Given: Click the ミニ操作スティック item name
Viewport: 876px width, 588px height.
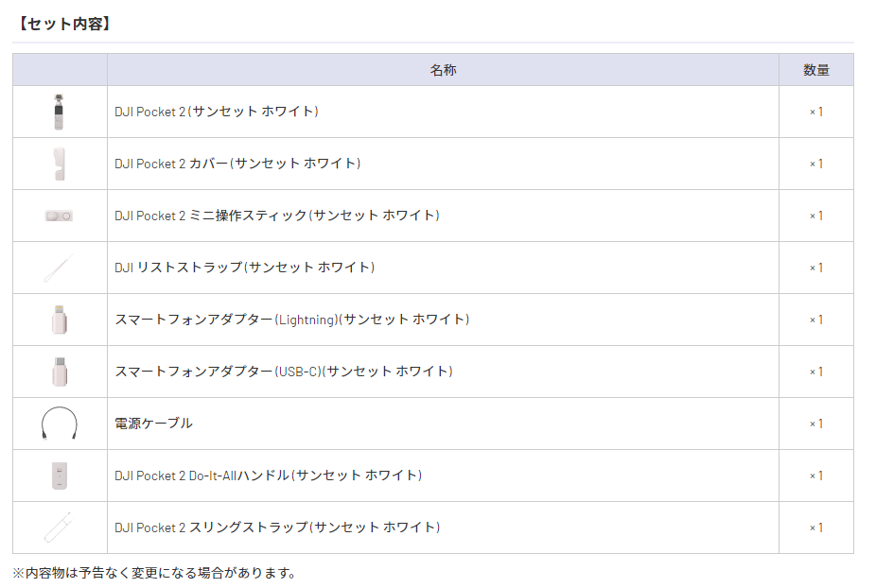Looking at the screenshot, I should 277,216.
